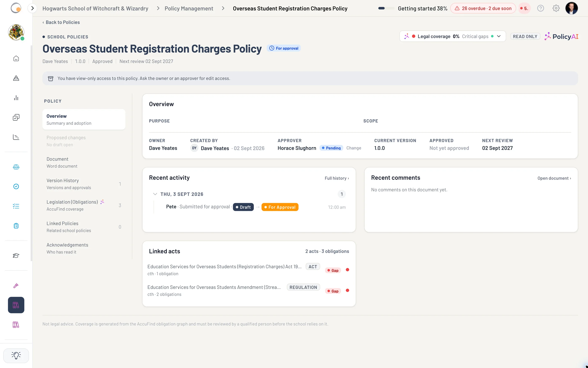Open the checkbox tasks sidebar icon
The height and width of the screenshot is (368, 588).
point(16,117)
